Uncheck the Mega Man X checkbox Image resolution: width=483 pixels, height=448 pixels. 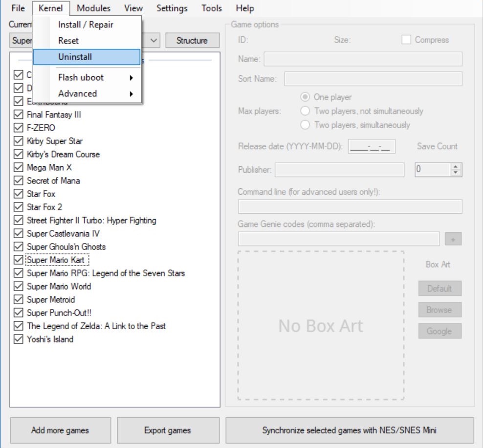(x=19, y=167)
